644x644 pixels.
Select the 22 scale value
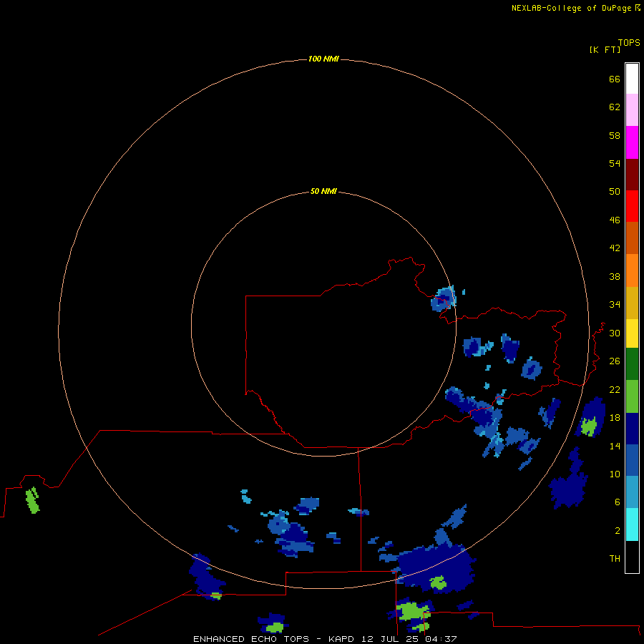tap(615, 389)
